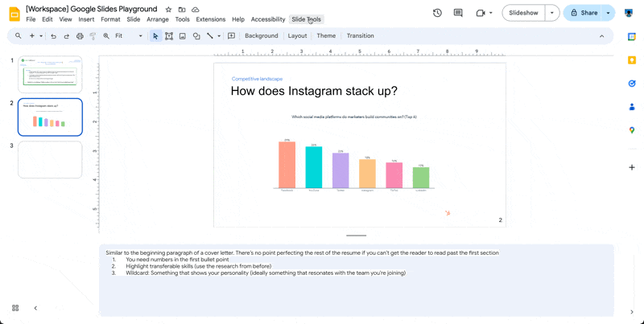Viewport: 644px width, 324px height.
Task: Open the comments panel icon
Action: (458, 13)
